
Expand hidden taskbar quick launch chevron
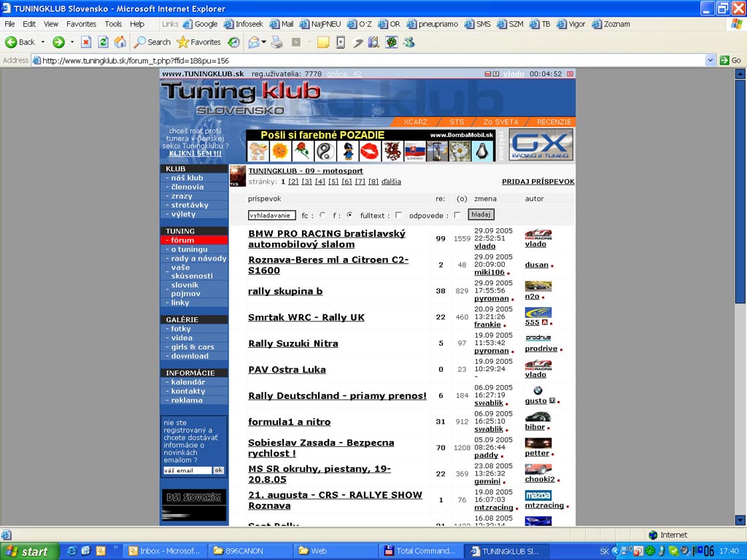pos(115,548)
